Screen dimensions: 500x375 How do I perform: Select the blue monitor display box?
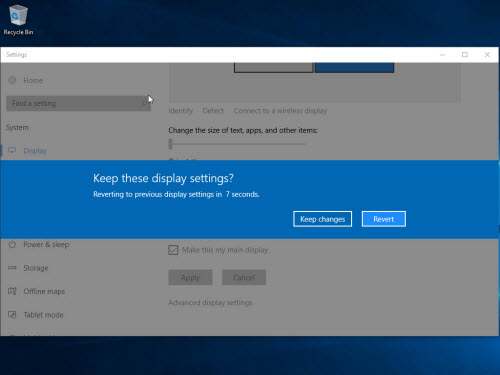tap(355, 68)
